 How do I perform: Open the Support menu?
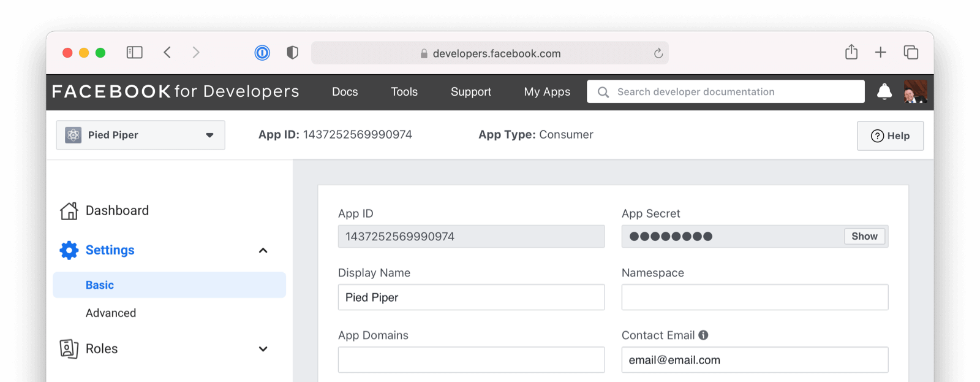(471, 92)
